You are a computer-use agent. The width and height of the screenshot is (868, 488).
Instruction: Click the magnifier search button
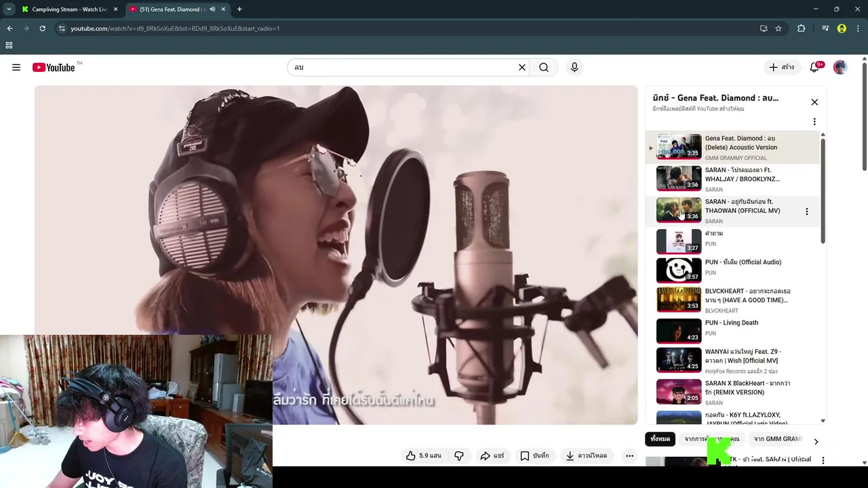tap(544, 67)
